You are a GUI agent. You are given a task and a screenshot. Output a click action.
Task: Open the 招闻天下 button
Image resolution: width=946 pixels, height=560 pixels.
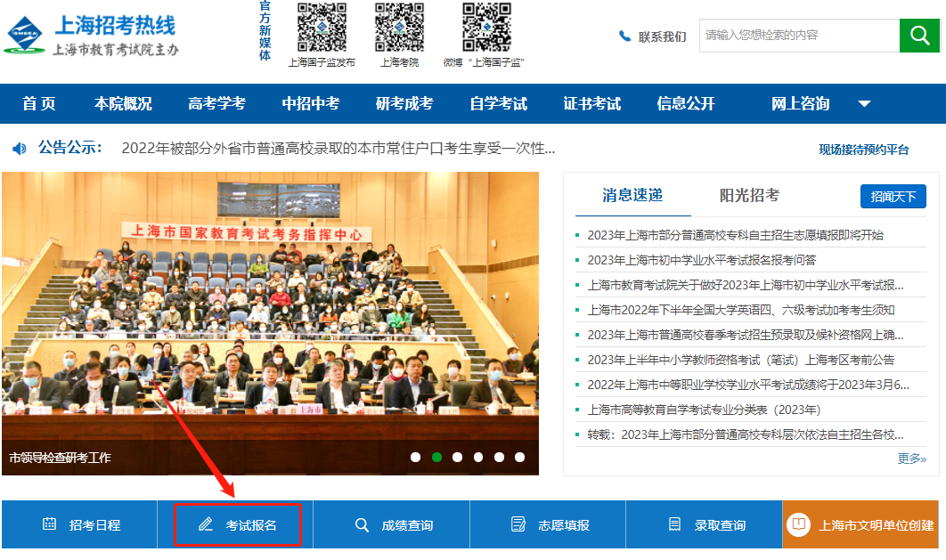tap(893, 197)
